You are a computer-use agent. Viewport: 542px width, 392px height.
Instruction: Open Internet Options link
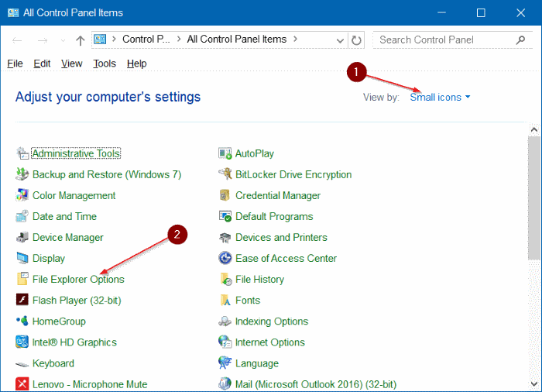pos(270,342)
